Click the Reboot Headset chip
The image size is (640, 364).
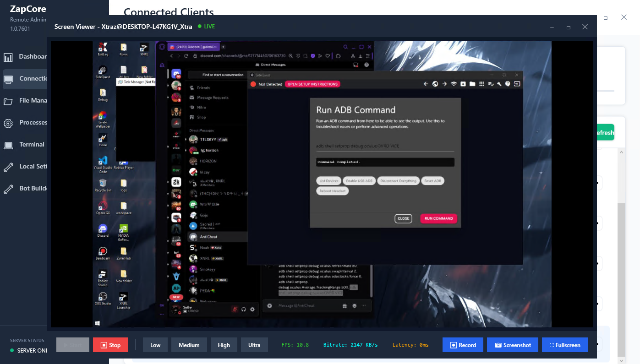click(x=332, y=191)
